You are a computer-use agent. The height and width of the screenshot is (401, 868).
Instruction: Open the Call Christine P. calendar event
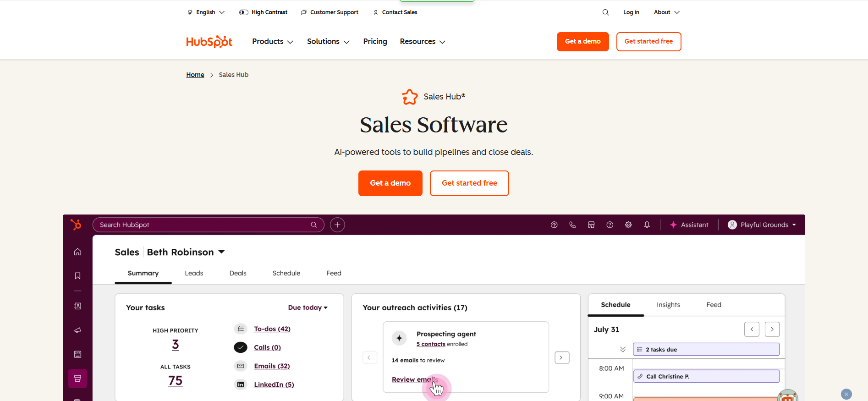[x=706, y=376]
